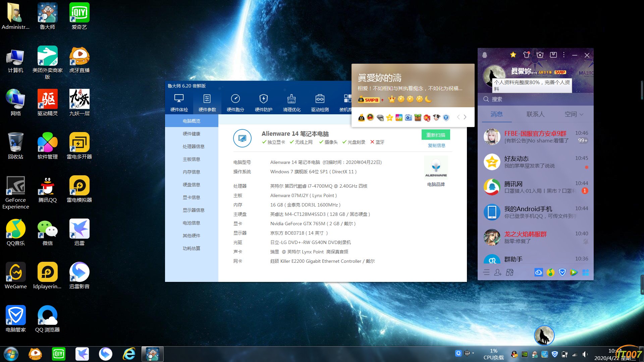Select 功耗估算 in the sidebar
644x362 pixels.
point(192,248)
